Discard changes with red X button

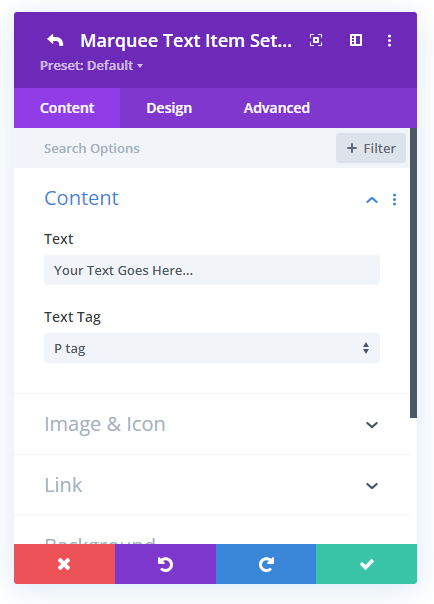point(64,564)
